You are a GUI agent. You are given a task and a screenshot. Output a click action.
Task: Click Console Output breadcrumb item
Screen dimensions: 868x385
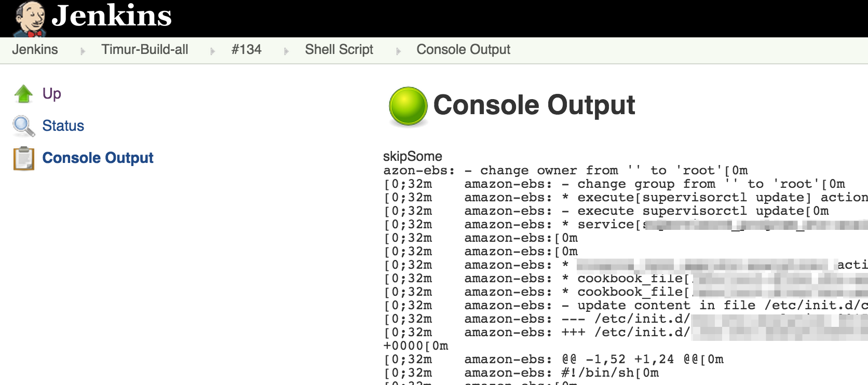pos(463,50)
